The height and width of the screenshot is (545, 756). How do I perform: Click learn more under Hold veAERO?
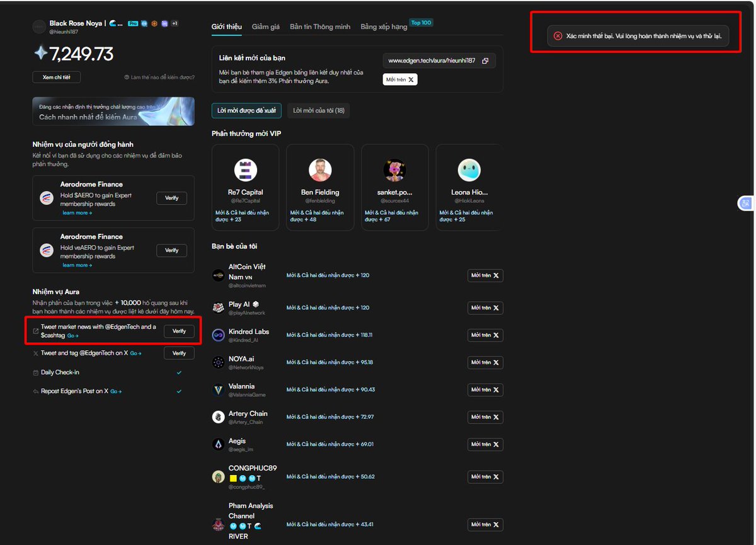click(77, 265)
